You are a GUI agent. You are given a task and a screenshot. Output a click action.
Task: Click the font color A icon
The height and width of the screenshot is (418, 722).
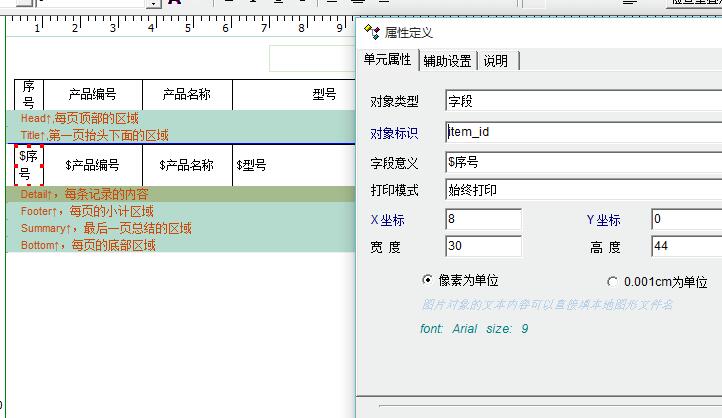(x=174, y=3)
